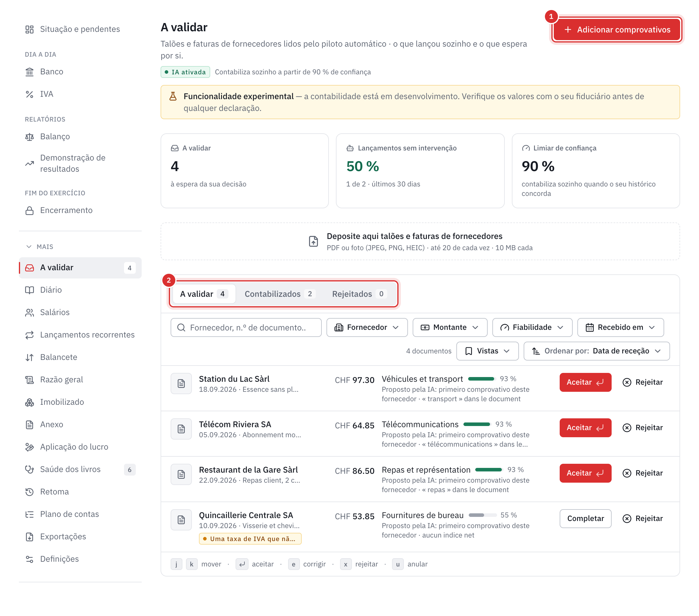Open Razão geral ledger
The height and width of the screenshot is (616, 699).
[x=80, y=379]
